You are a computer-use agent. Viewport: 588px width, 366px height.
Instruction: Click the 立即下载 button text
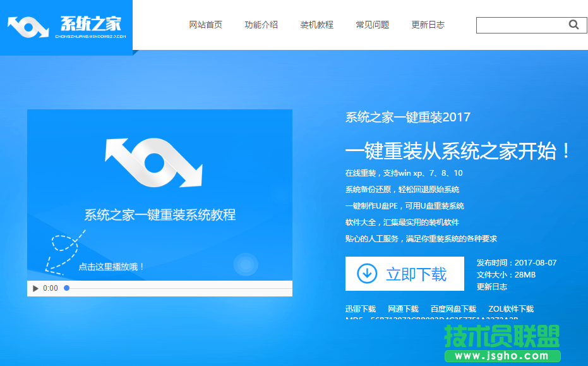[x=416, y=274]
